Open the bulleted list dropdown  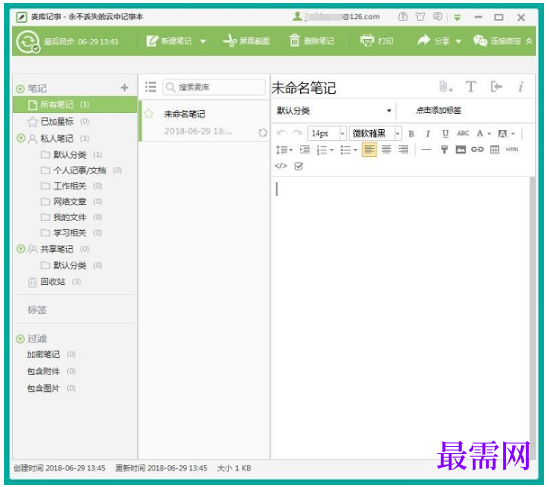tap(348, 150)
